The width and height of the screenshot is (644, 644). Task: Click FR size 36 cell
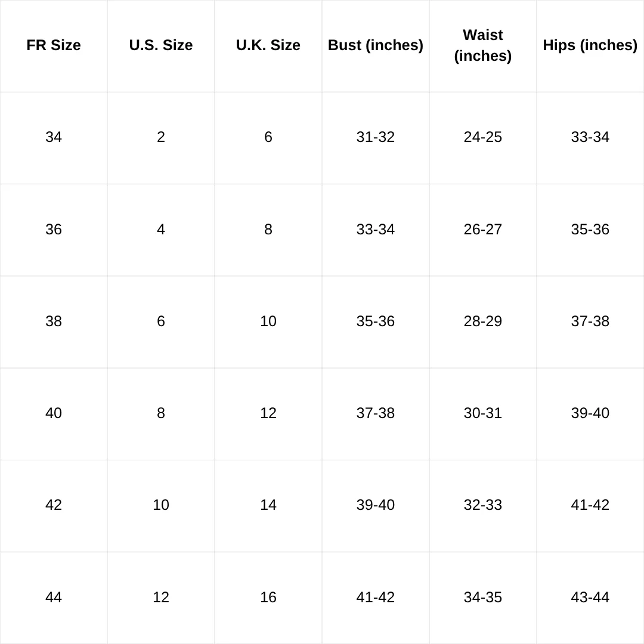54,230
